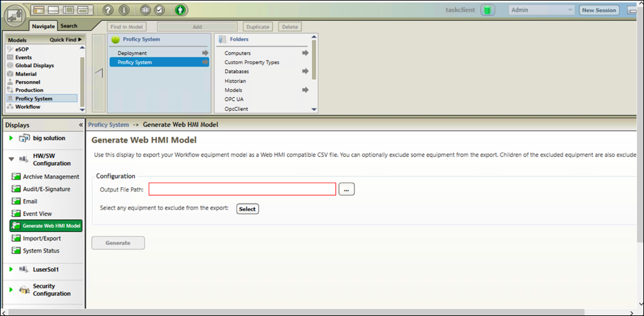Click the Generate button

click(x=118, y=243)
